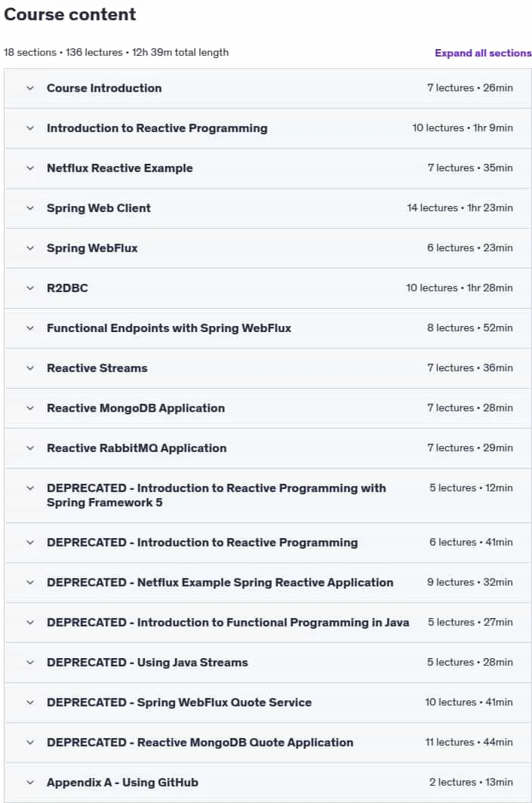Image resolution: width=532 pixels, height=803 pixels.
Task: Click DEPRECATED Introduction to Reactive Programming 6 lectures row
Action: [268, 543]
